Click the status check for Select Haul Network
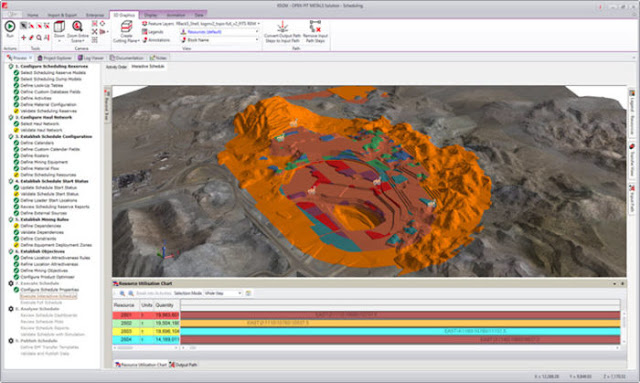 point(16,123)
